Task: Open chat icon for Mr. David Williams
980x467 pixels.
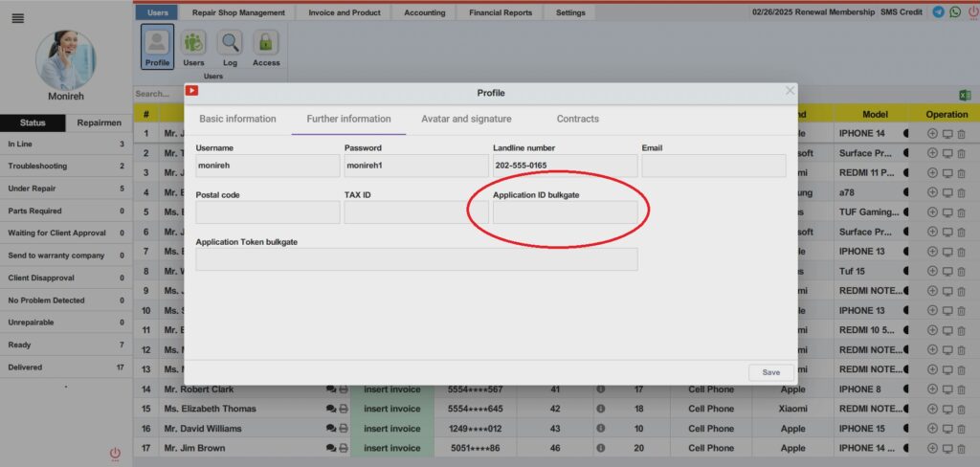Action: click(330, 428)
